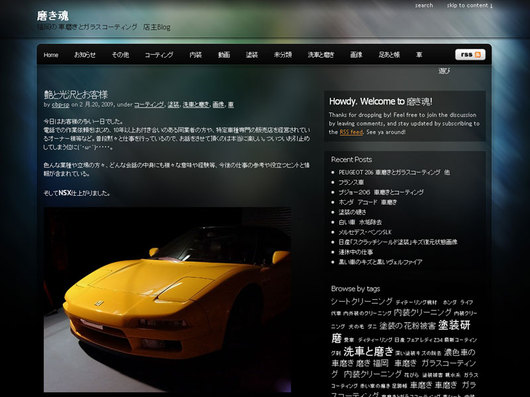This screenshot has width=530, height=397.
Task: Click the Recent Posts heading
Action: coord(351,159)
